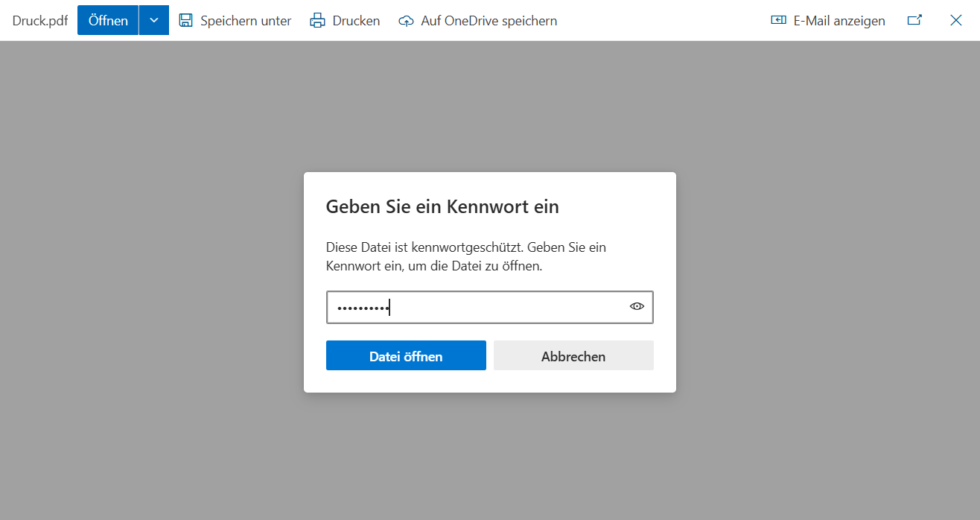The width and height of the screenshot is (980, 520).
Task: Choose the Speichern unter label
Action: coord(246,21)
